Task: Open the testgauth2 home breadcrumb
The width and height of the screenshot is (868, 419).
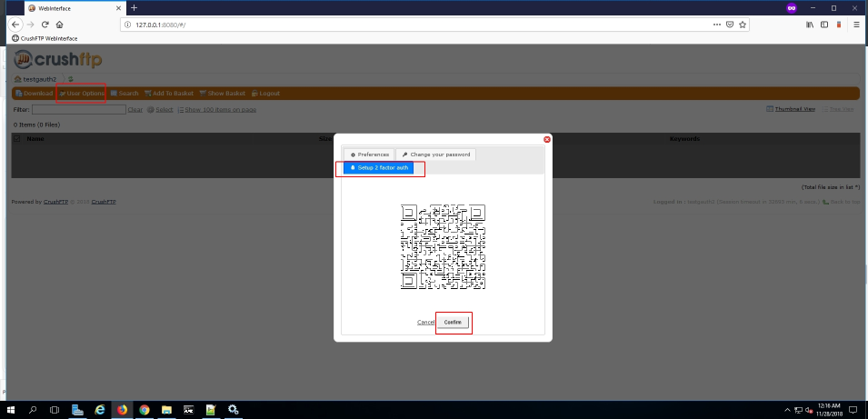Action: tap(35, 79)
